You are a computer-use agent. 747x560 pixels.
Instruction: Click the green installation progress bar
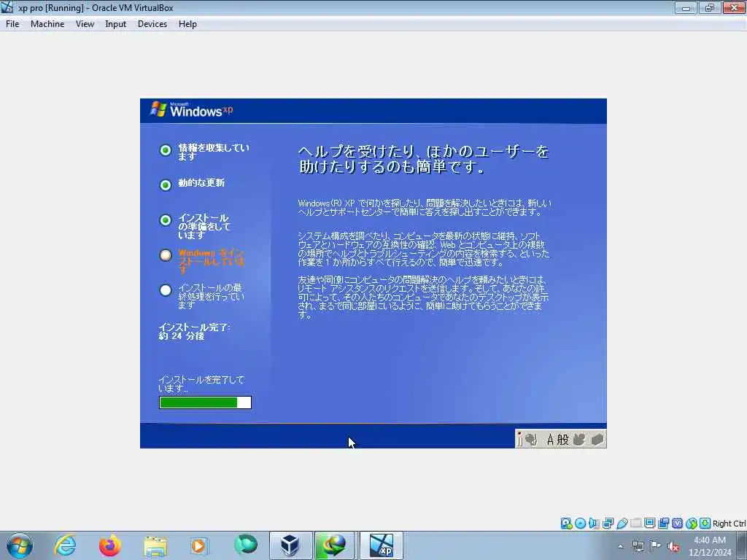205,402
